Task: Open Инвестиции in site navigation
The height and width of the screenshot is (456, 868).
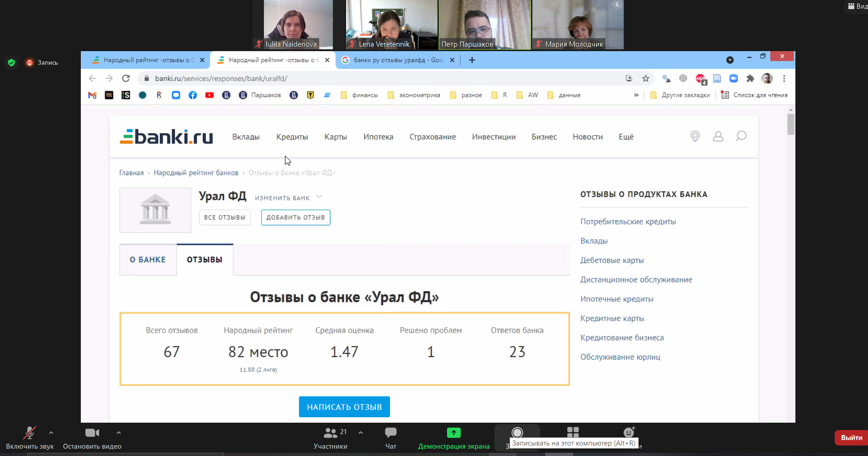Action: point(494,137)
